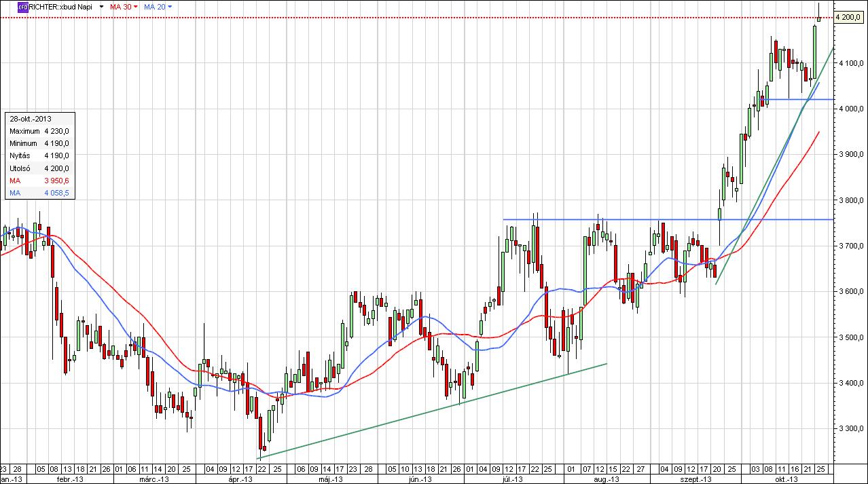Viewport: 868px width, 484px height.
Task: Click the Nyitás 4 190,0 row
Action: pos(39,155)
